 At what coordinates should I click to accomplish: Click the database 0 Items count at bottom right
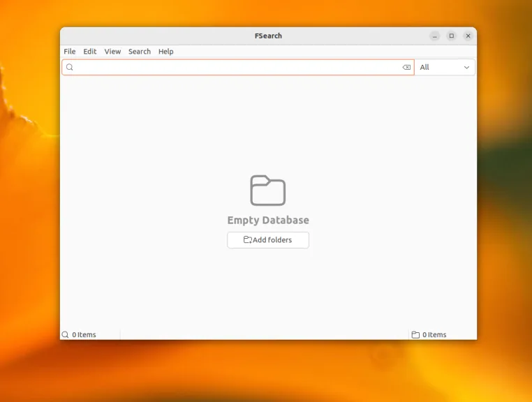point(434,335)
